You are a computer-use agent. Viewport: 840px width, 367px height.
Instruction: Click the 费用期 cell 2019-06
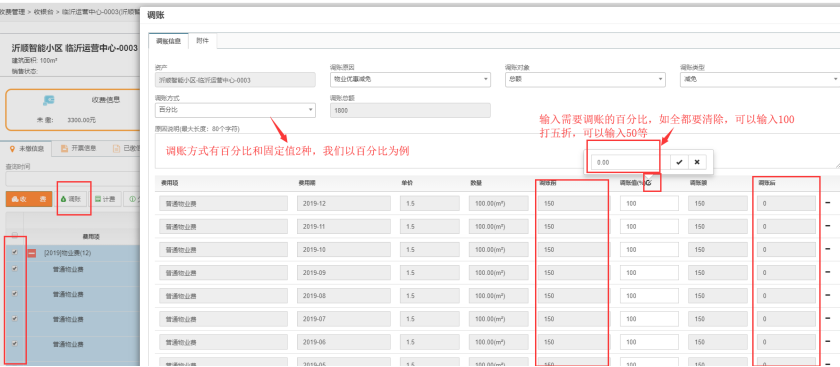pos(345,342)
